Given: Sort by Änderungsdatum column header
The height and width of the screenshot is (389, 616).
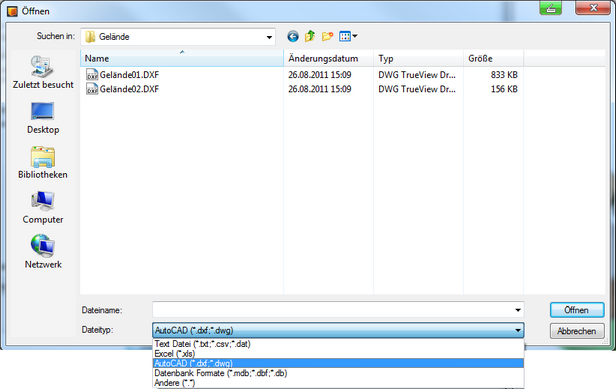Looking at the screenshot, I should (328, 59).
